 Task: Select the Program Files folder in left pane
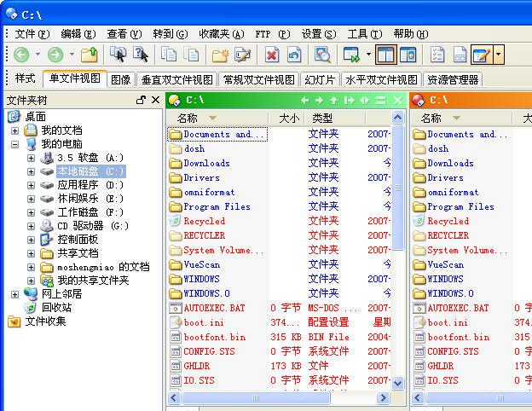[x=217, y=206]
